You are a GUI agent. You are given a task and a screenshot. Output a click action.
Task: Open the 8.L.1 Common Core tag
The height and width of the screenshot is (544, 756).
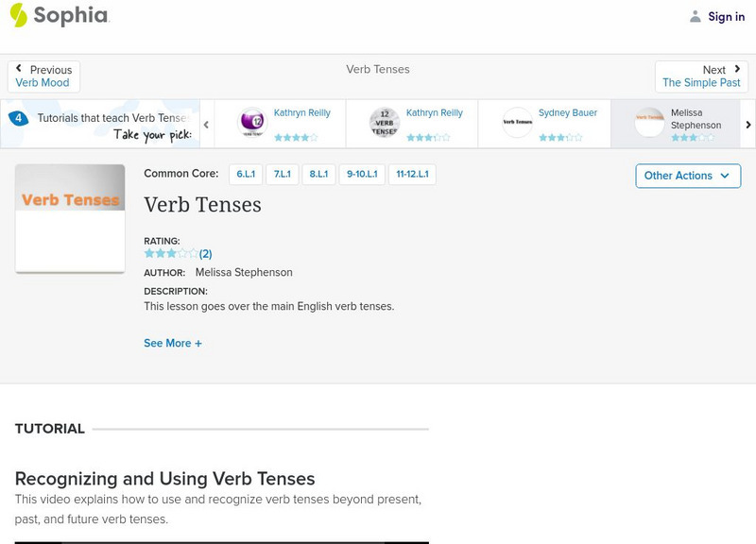tap(320, 175)
